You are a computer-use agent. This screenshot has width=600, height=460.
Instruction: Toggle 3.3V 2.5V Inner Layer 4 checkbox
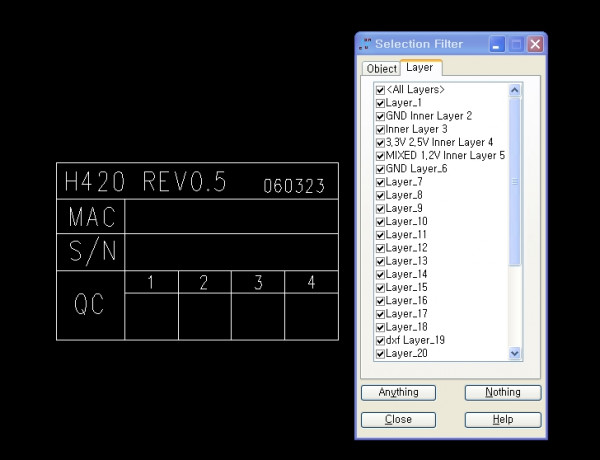(380, 143)
